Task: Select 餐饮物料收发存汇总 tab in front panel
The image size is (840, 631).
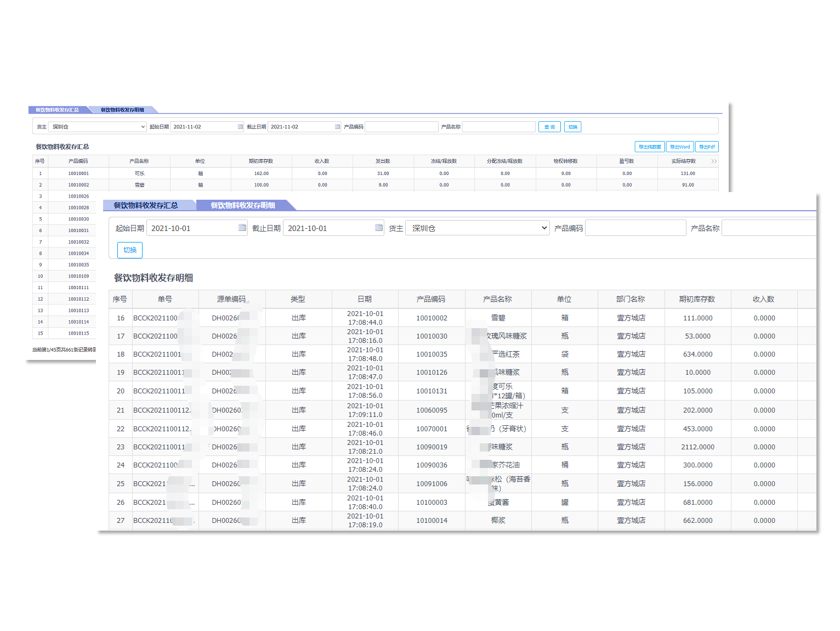Action: click(146, 205)
